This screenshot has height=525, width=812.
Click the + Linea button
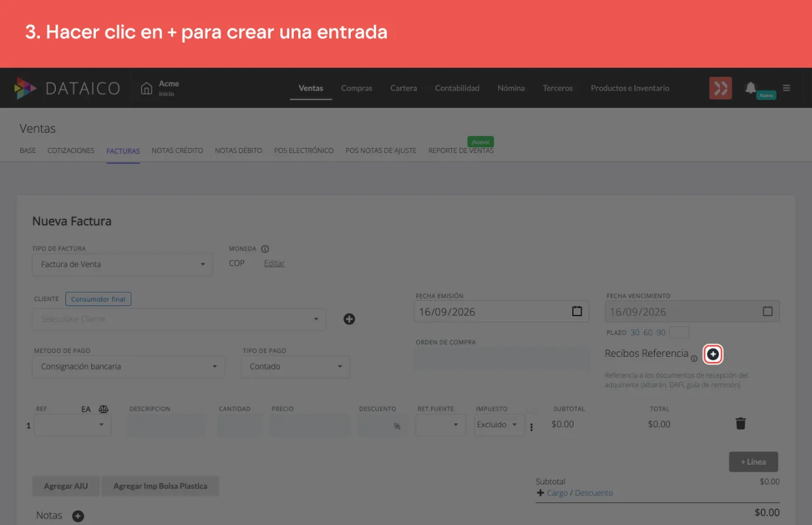754,462
